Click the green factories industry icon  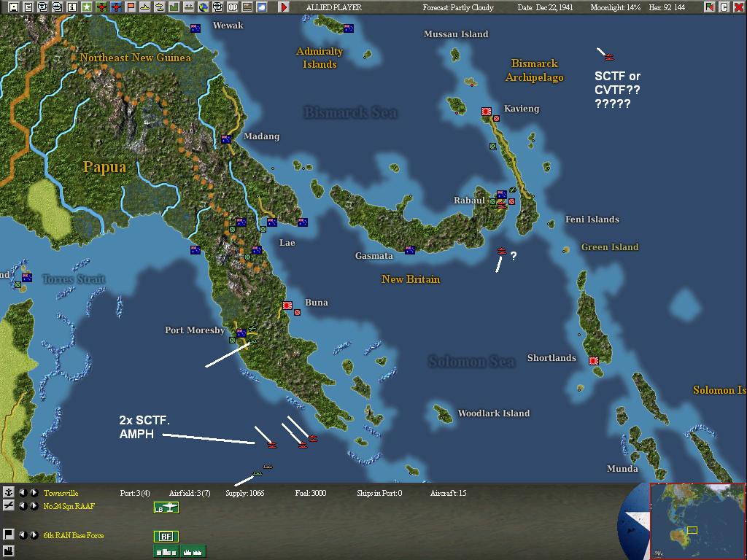coord(193,551)
